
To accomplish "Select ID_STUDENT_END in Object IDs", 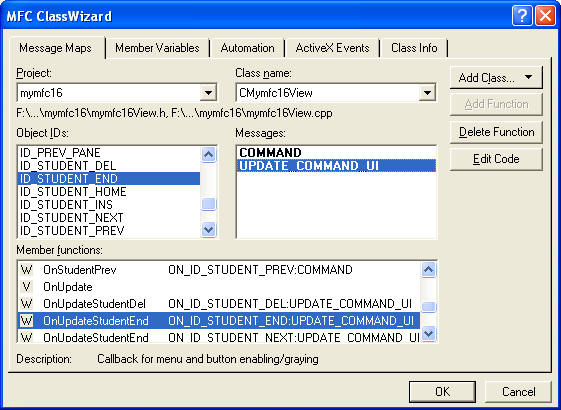I will click(x=109, y=179).
